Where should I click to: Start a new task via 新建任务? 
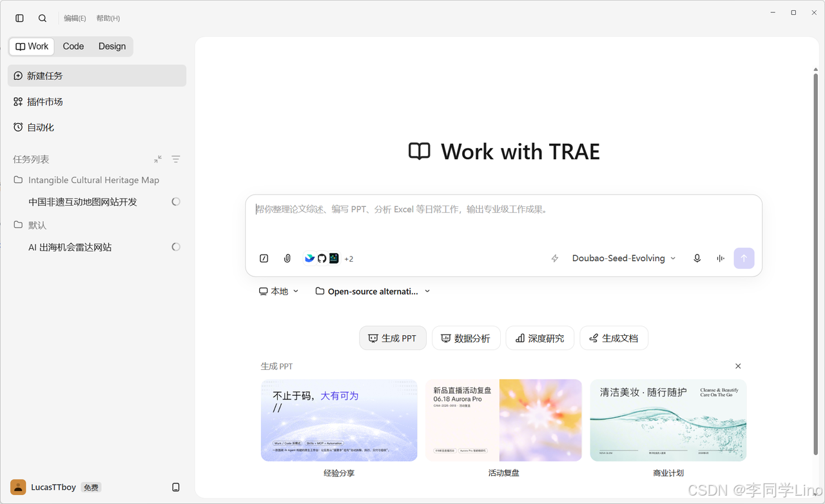coord(97,75)
